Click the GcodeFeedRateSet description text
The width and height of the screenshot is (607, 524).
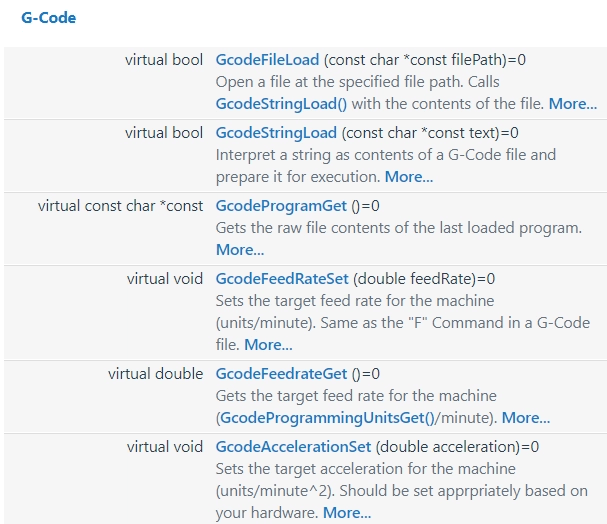(x=403, y=323)
